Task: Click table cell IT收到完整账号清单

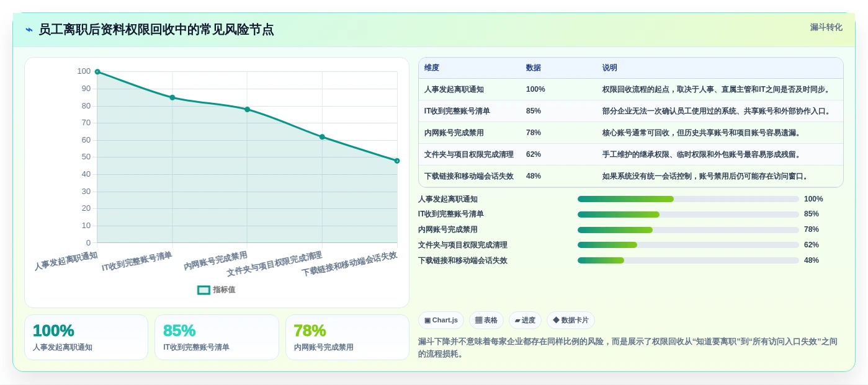Action: [457, 111]
